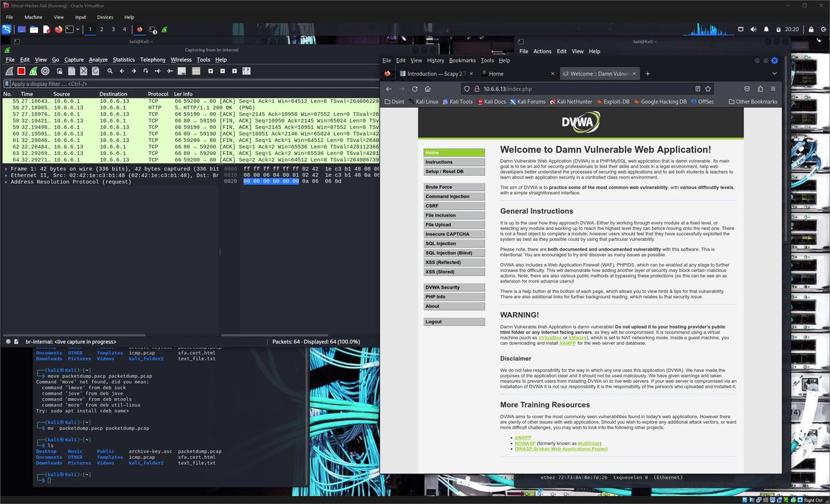
Task: Expand Ethernet II details tree row
Action: click(x=6, y=175)
